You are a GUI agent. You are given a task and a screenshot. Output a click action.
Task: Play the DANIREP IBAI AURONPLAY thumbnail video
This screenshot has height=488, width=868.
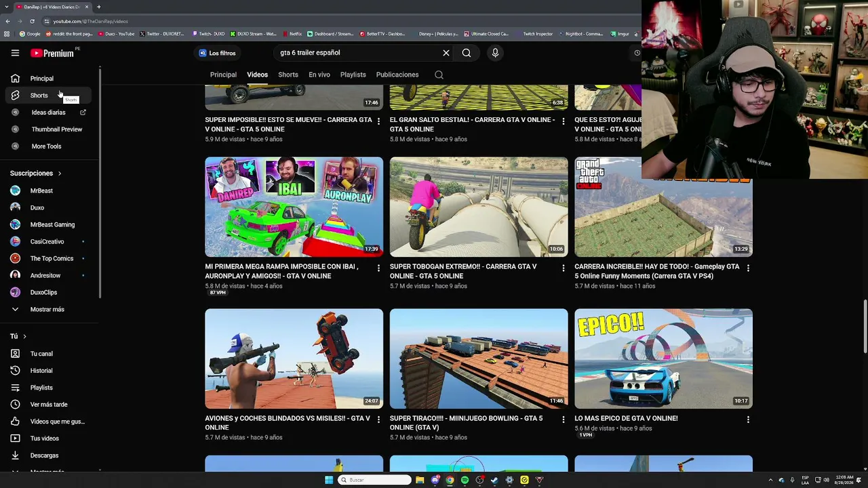point(294,207)
